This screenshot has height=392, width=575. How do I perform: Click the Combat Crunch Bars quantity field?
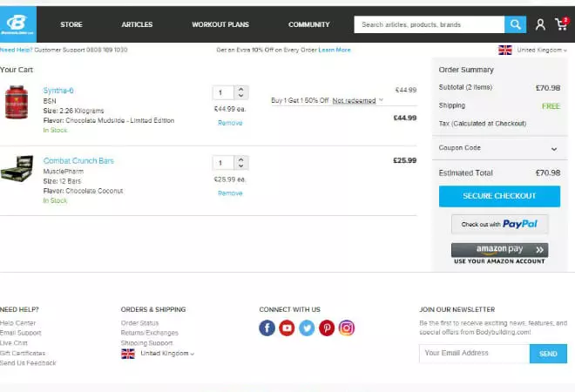(223, 163)
